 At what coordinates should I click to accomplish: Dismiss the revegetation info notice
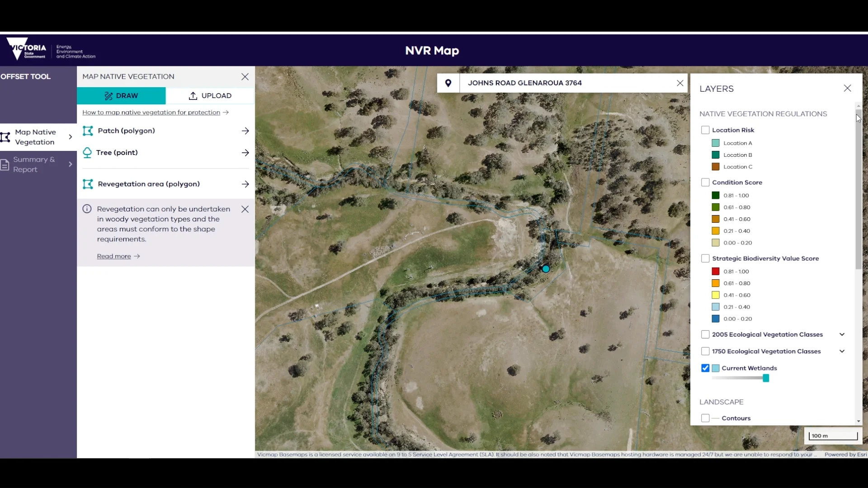coord(245,209)
